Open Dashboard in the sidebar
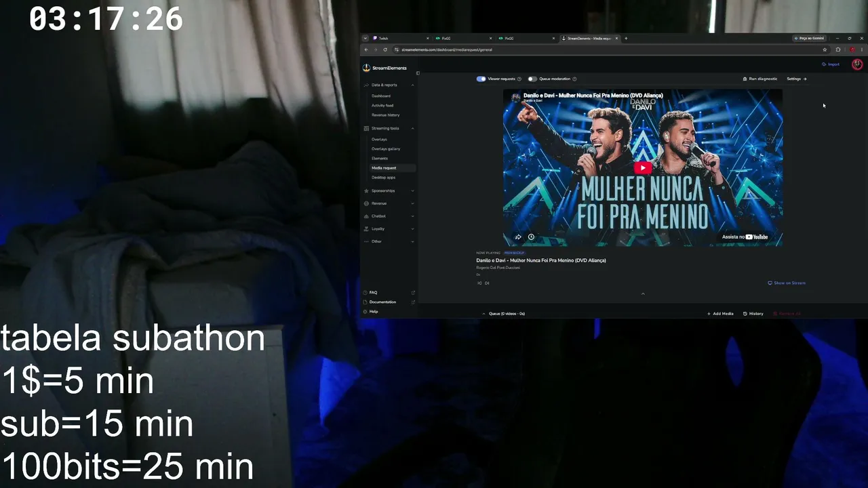868x488 pixels. [381, 96]
